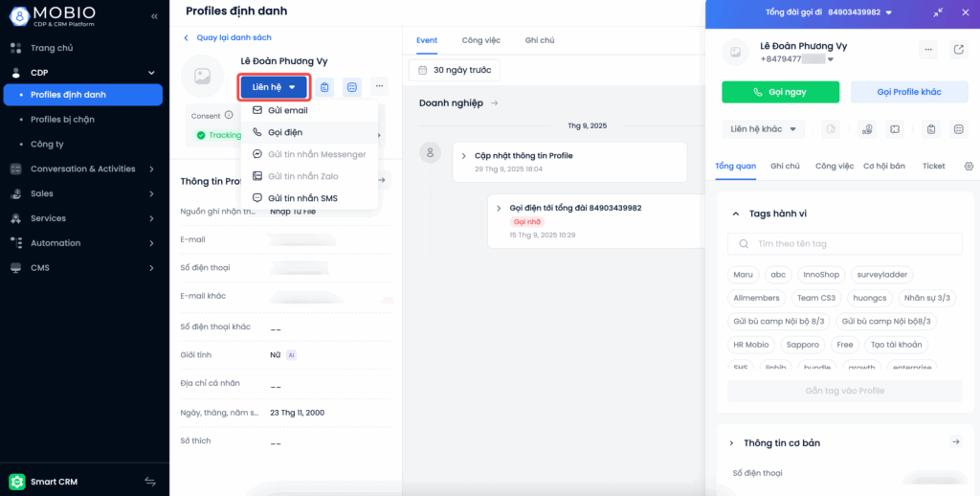Collapse the left sidebar with double chevron
The width and height of the screenshot is (980, 496).
click(x=155, y=16)
